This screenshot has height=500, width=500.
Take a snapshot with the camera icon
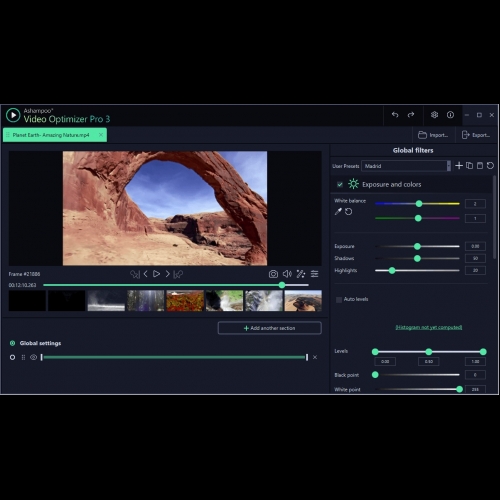[x=273, y=274]
